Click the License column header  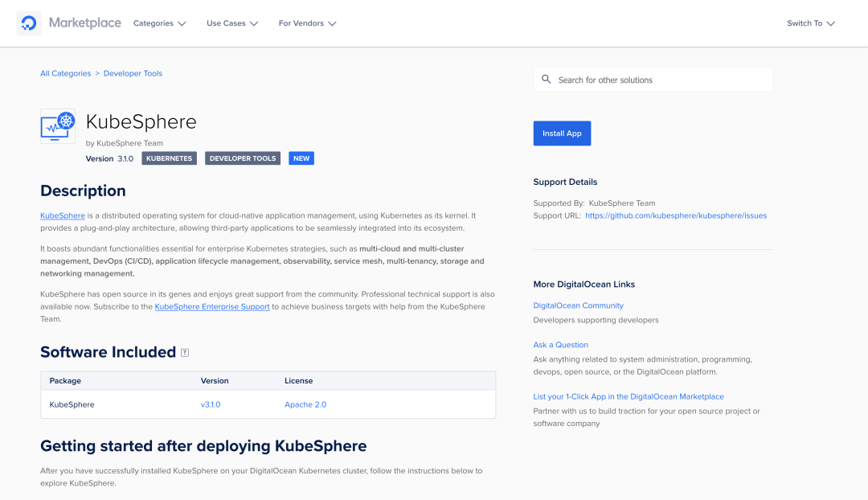coord(298,381)
